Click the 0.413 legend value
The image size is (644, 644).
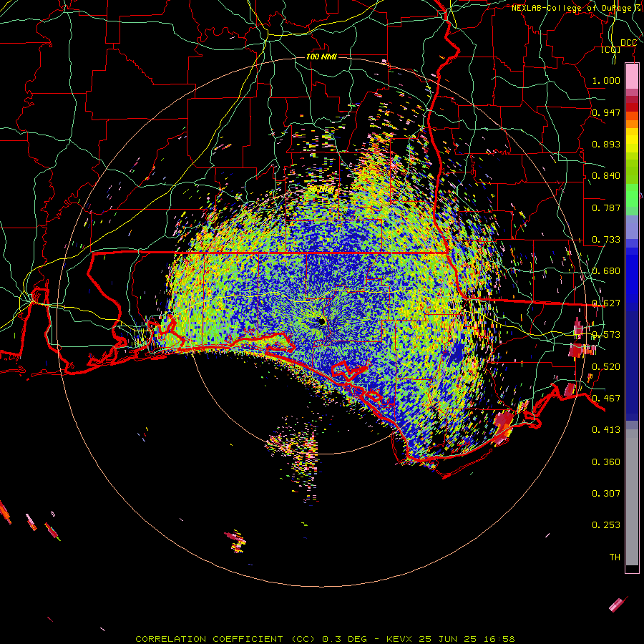pos(606,429)
